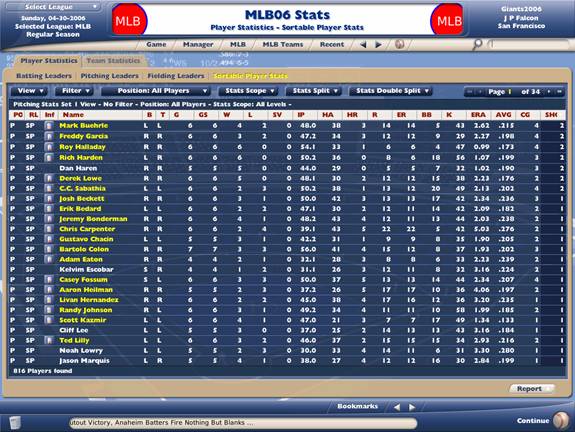Image resolution: width=575 pixels, height=432 pixels.
Task: Click the Report button
Action: 531,389
